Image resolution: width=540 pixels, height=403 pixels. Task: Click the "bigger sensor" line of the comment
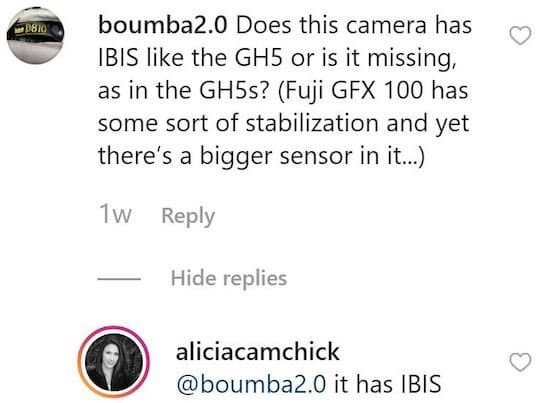point(261,157)
